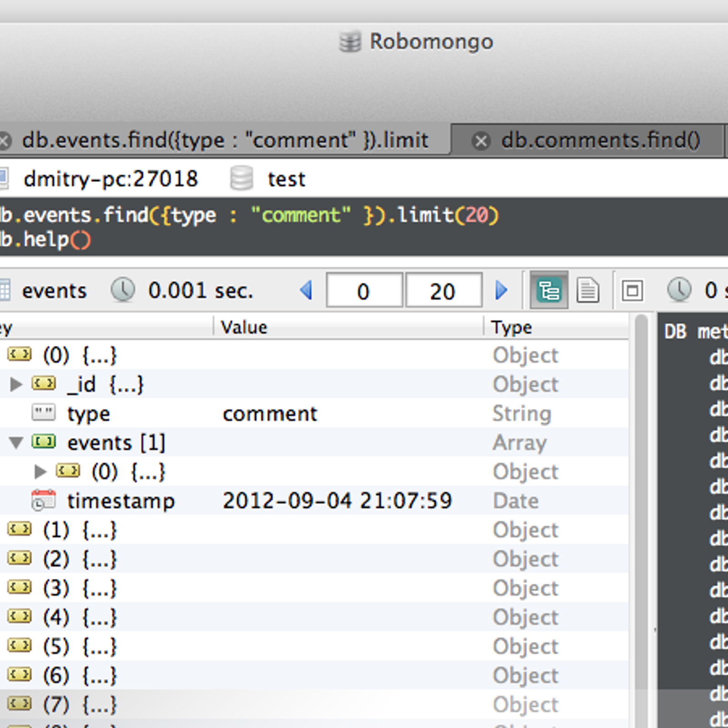The image size is (728, 728).
Task: Switch to tree view mode
Action: (549, 290)
